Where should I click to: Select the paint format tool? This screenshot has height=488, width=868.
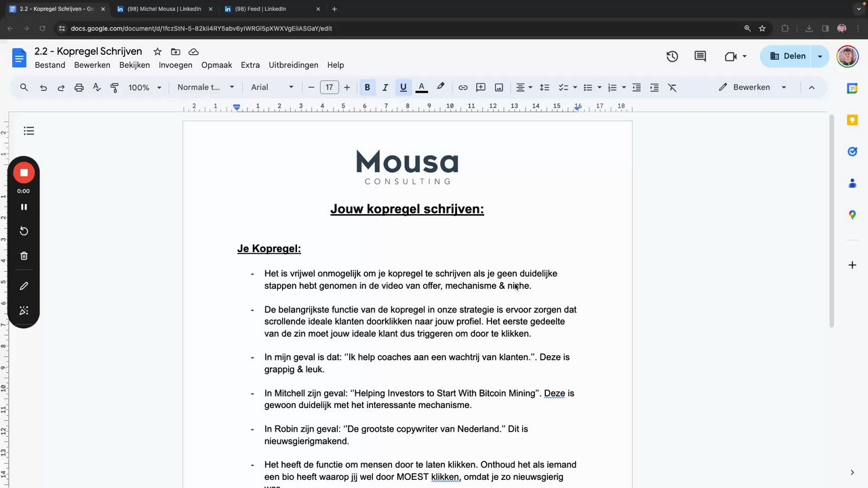click(x=114, y=87)
